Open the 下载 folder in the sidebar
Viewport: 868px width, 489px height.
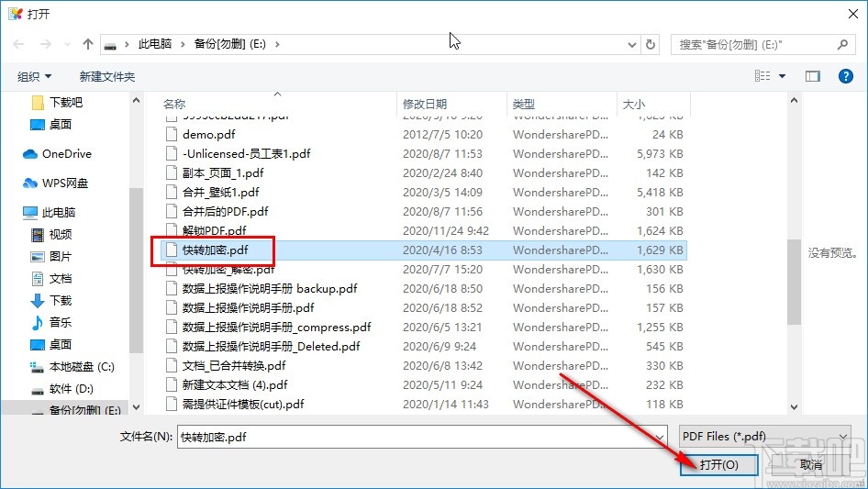(51, 300)
